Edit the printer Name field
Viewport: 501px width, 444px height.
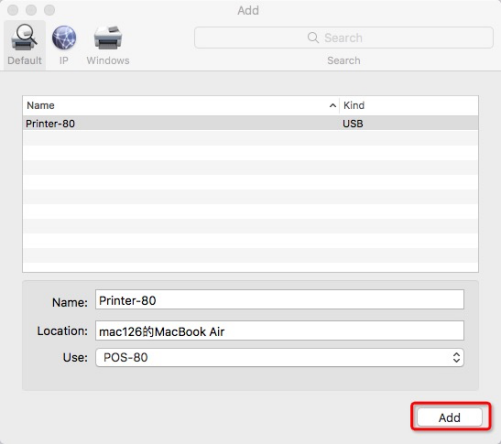[279, 300]
